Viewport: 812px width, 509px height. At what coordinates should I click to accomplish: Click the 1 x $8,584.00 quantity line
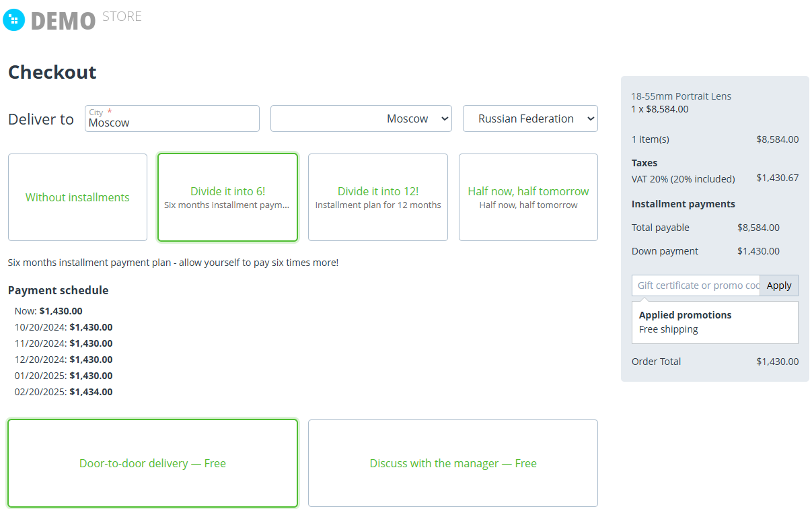click(659, 108)
